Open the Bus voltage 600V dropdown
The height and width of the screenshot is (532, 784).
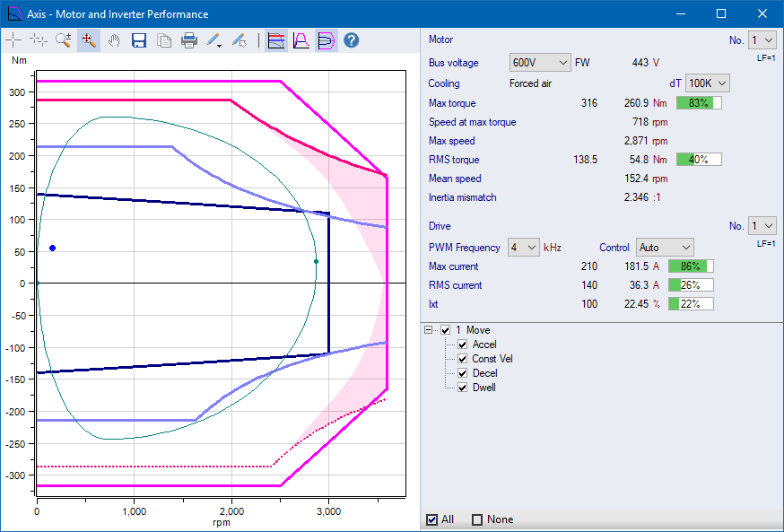pyautogui.click(x=539, y=63)
